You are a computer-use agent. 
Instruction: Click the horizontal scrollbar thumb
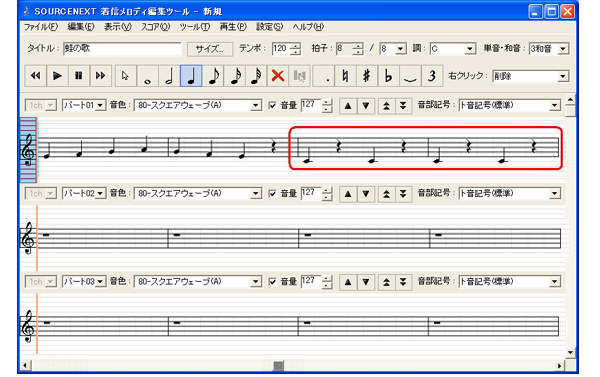coord(279,366)
